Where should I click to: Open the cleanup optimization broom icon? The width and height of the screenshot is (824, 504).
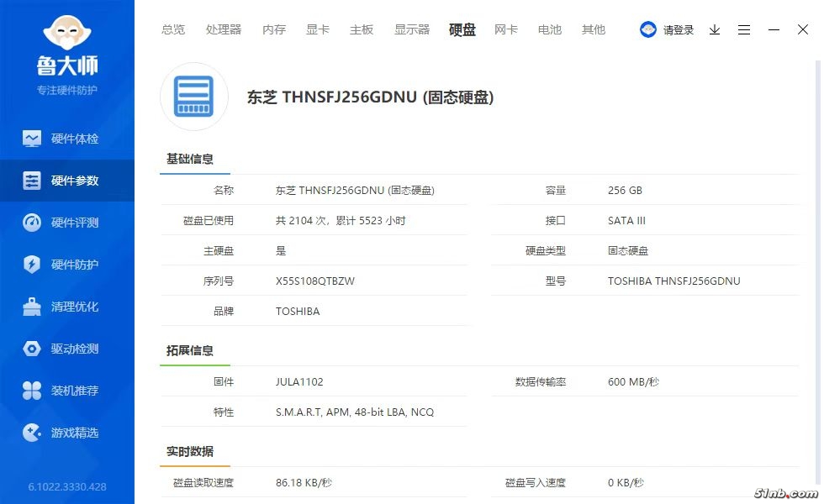tap(32, 307)
